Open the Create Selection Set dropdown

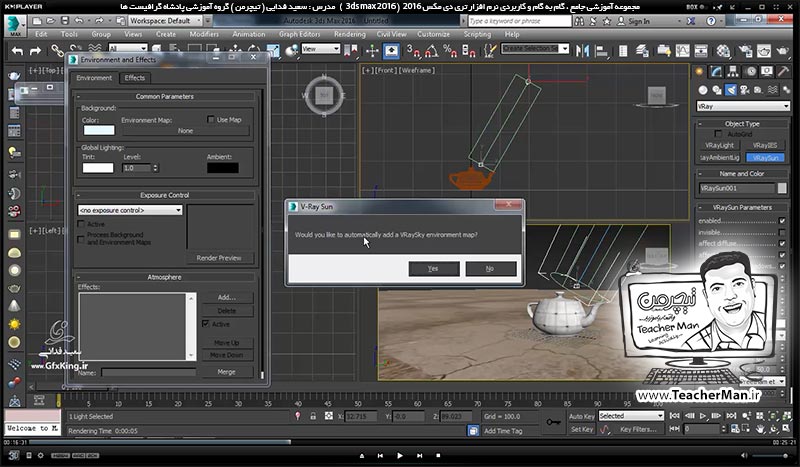pos(535,48)
